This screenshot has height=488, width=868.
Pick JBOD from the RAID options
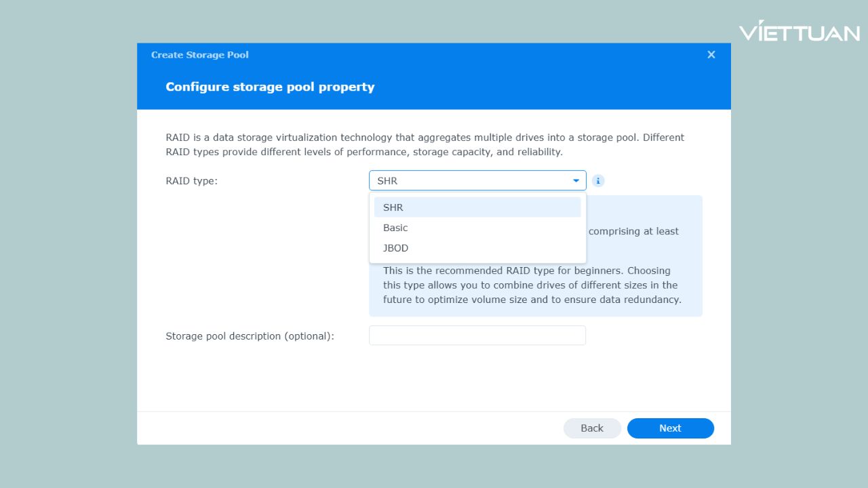(477, 248)
